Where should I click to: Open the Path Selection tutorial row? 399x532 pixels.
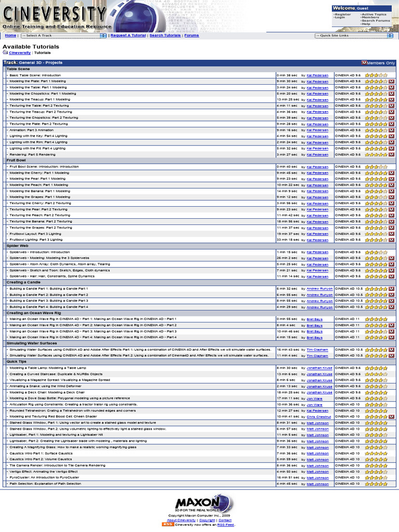139,484
